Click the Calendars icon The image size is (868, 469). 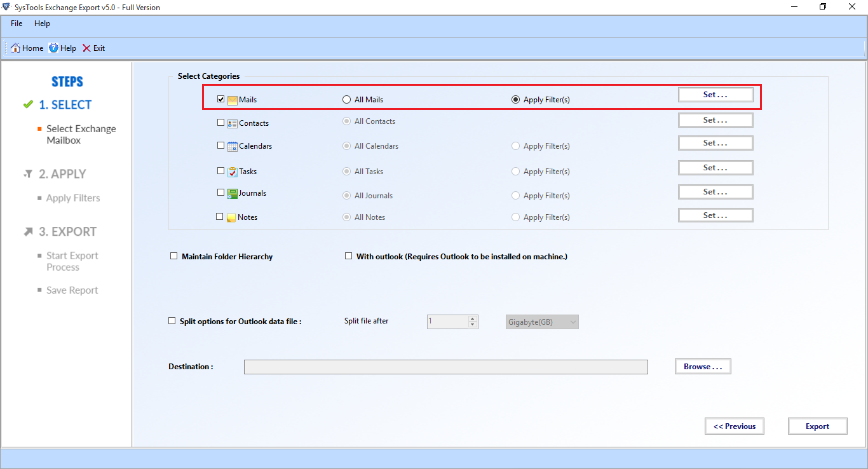pos(233,146)
